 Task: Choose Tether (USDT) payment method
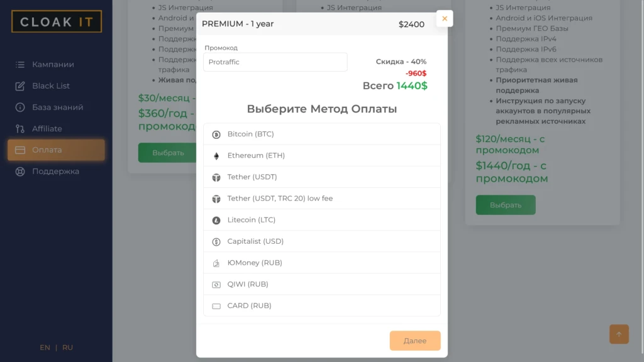point(321,177)
